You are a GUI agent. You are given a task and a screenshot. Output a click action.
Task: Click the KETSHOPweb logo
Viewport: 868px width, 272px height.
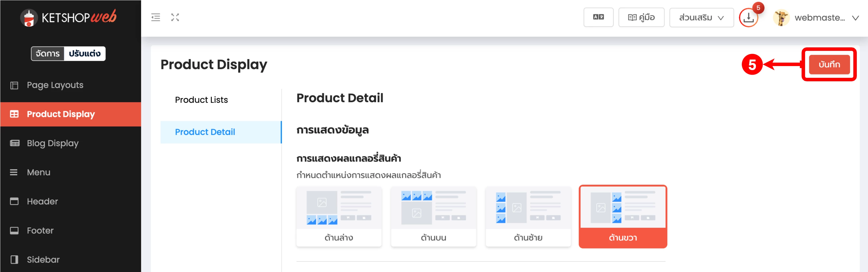coord(69,17)
